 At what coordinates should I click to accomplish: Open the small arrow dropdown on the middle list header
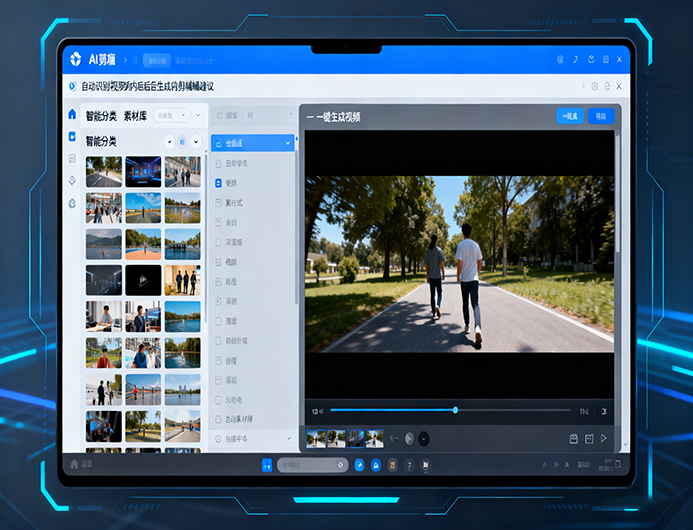click(291, 114)
